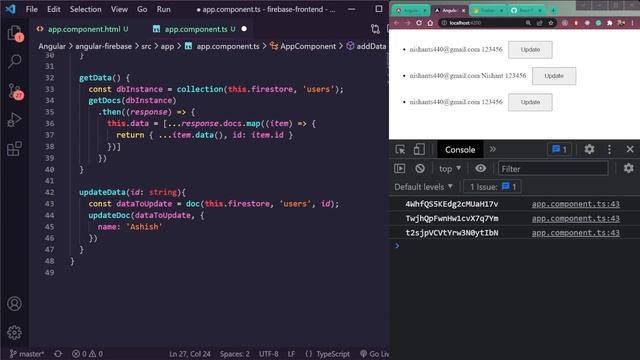Click the browser forward arrow

(x=407, y=23)
